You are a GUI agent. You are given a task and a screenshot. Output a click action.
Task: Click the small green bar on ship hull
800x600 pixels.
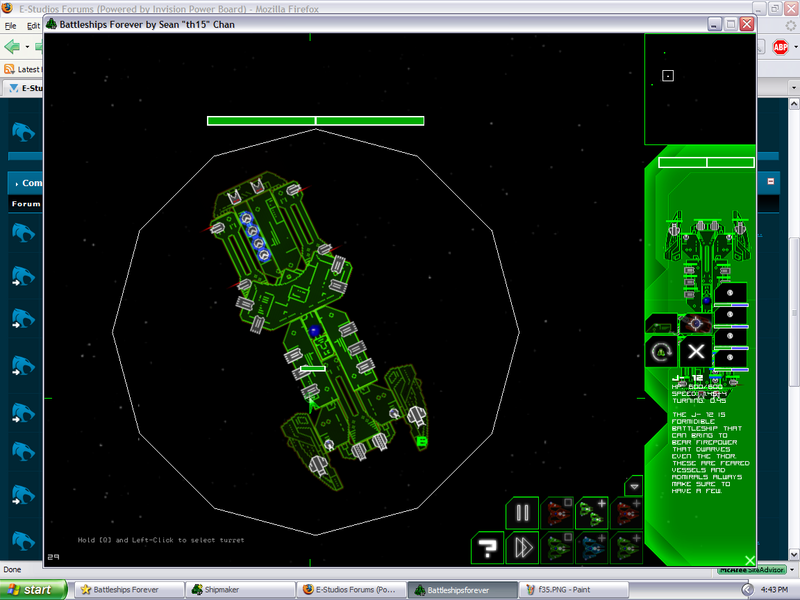(x=313, y=368)
